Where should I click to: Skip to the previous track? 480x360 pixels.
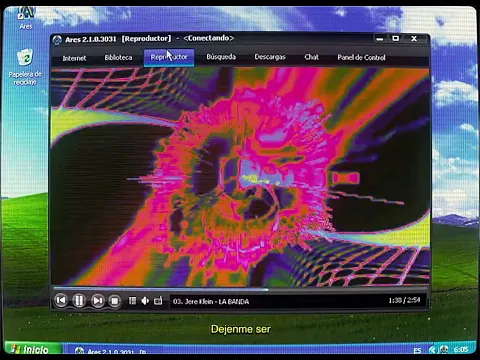[61, 301]
